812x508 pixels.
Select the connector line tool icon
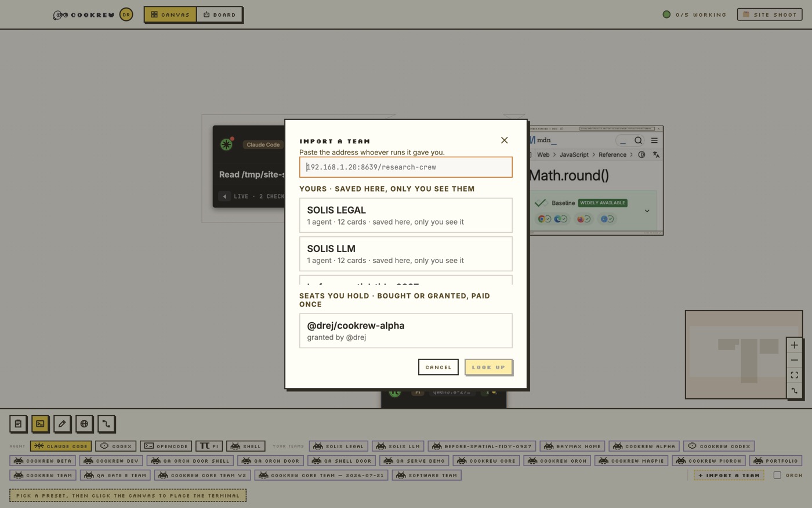(106, 424)
